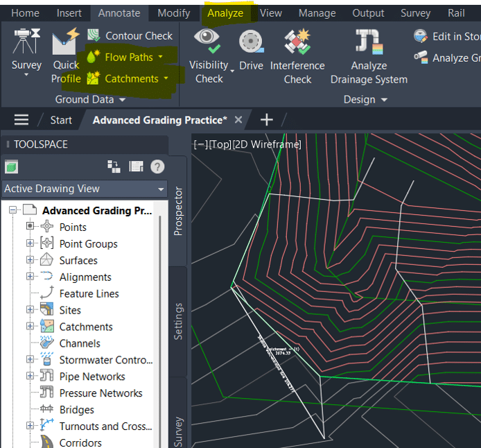Click the TOOLSPACE title bar grip
This screenshot has width=481, height=448.
8,144
